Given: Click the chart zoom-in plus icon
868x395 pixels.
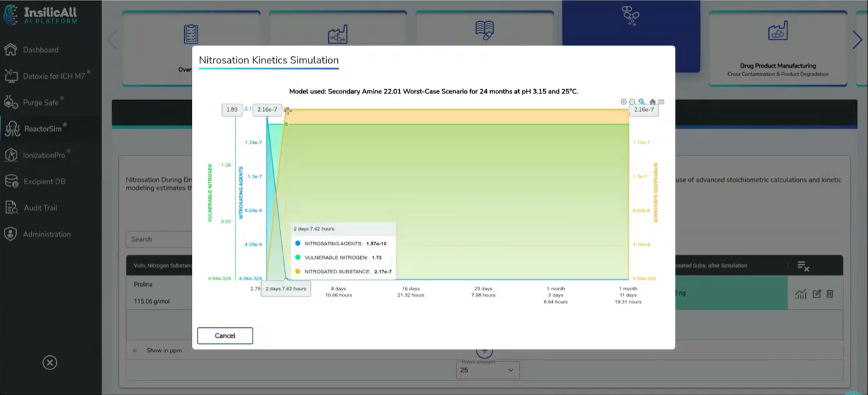Looking at the screenshot, I should tap(624, 102).
